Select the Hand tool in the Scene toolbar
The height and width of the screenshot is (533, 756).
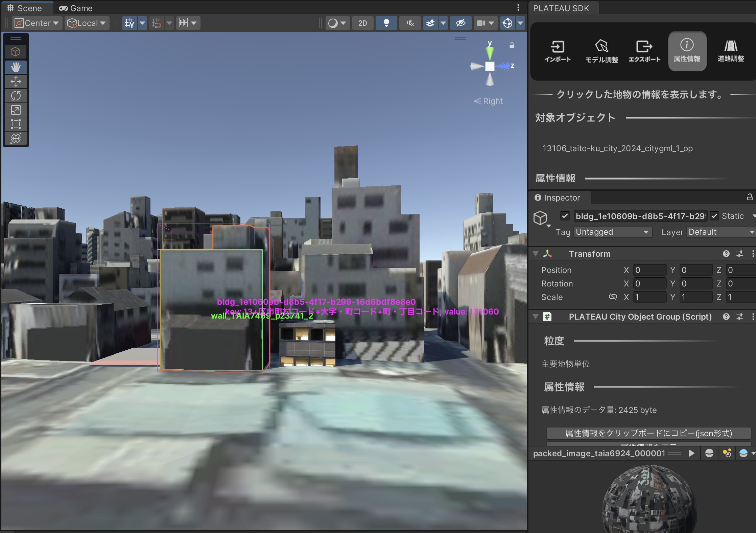pos(16,67)
